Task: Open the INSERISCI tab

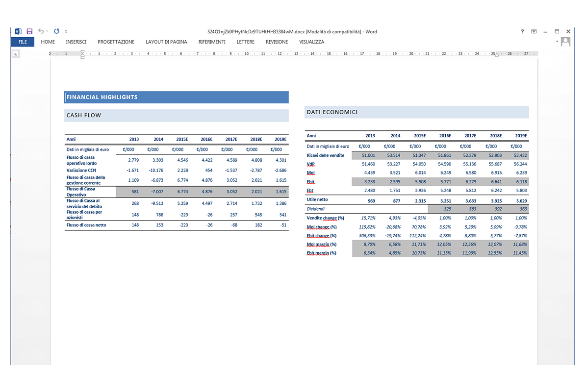Action: [x=76, y=42]
